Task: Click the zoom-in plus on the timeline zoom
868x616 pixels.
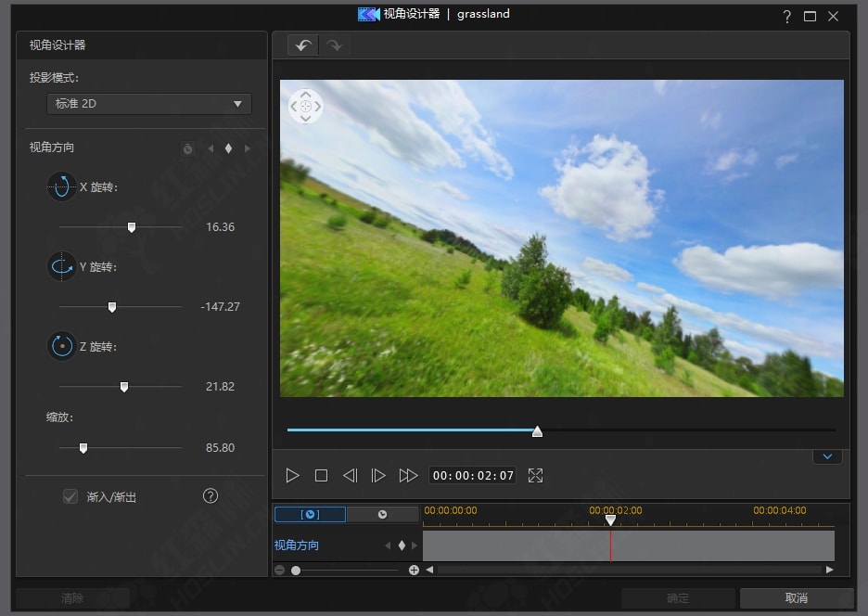Action: pyautogui.click(x=414, y=570)
